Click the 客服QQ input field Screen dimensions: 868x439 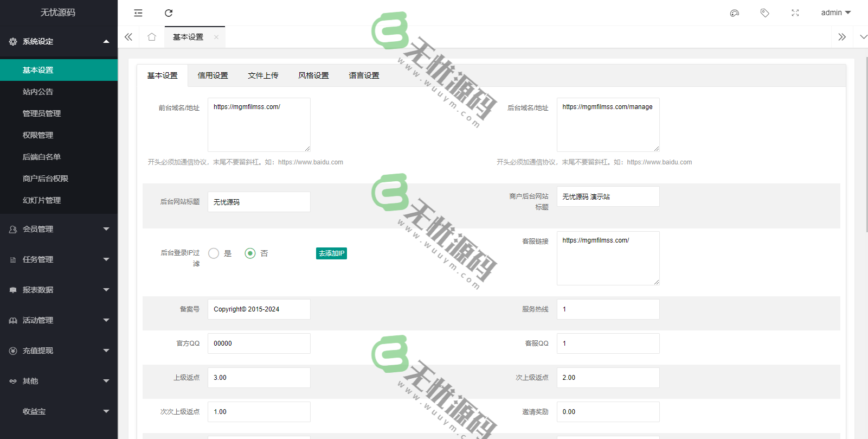608,343
